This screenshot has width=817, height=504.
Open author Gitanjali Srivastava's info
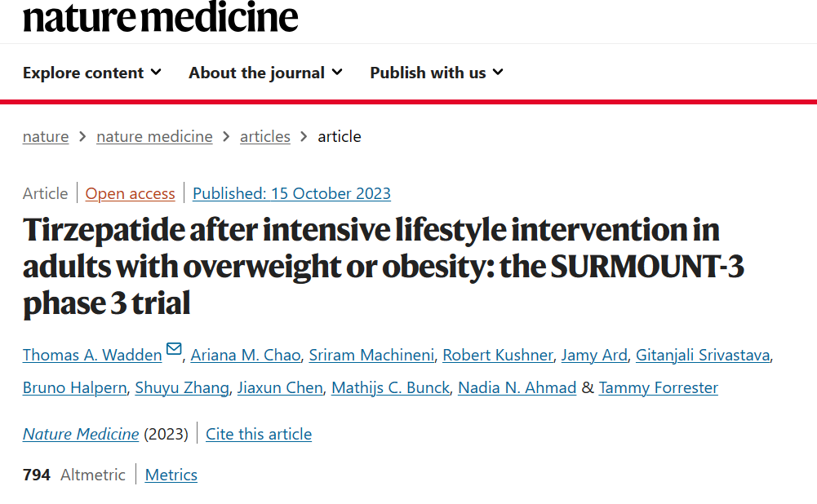(703, 355)
